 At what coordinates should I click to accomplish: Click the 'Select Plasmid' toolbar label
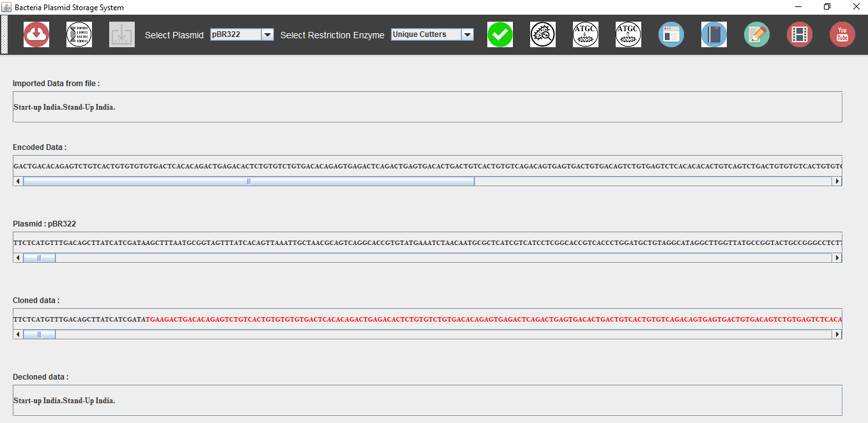pos(174,35)
